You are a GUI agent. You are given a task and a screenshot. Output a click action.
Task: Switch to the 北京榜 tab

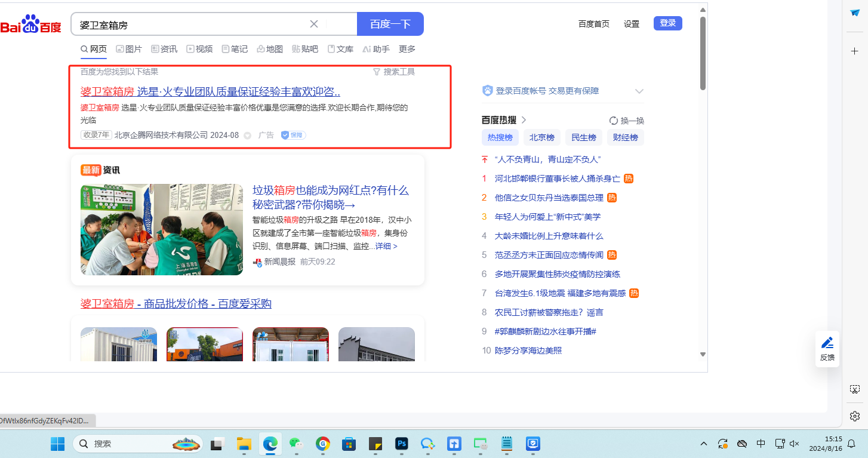click(542, 137)
